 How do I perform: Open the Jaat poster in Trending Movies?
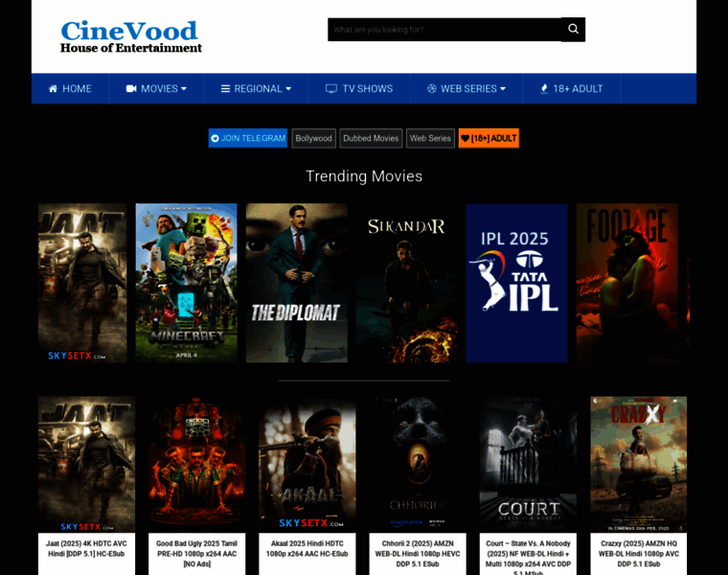point(82,283)
